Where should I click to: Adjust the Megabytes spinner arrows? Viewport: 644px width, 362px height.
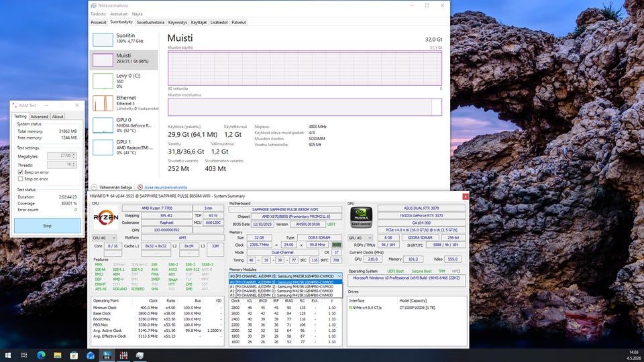(74, 156)
